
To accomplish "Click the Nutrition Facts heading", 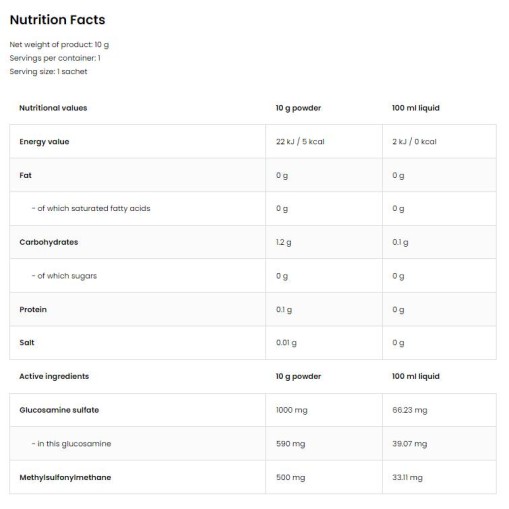I will (x=57, y=20).
